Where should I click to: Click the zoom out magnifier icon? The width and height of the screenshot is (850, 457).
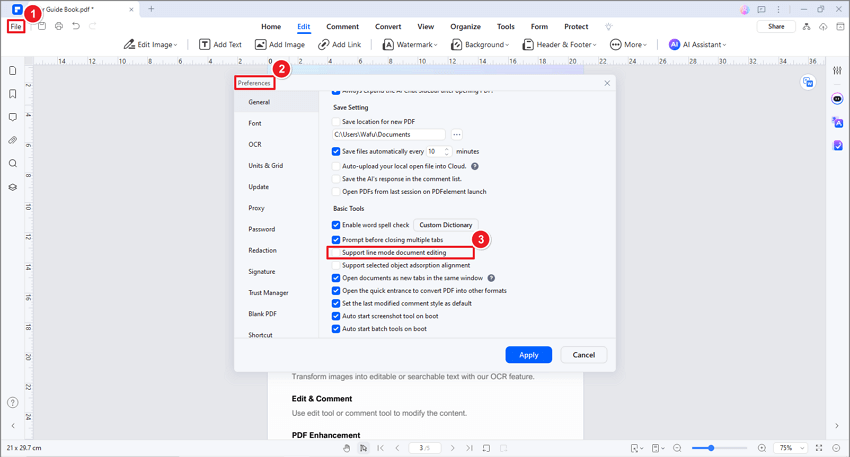[677, 448]
